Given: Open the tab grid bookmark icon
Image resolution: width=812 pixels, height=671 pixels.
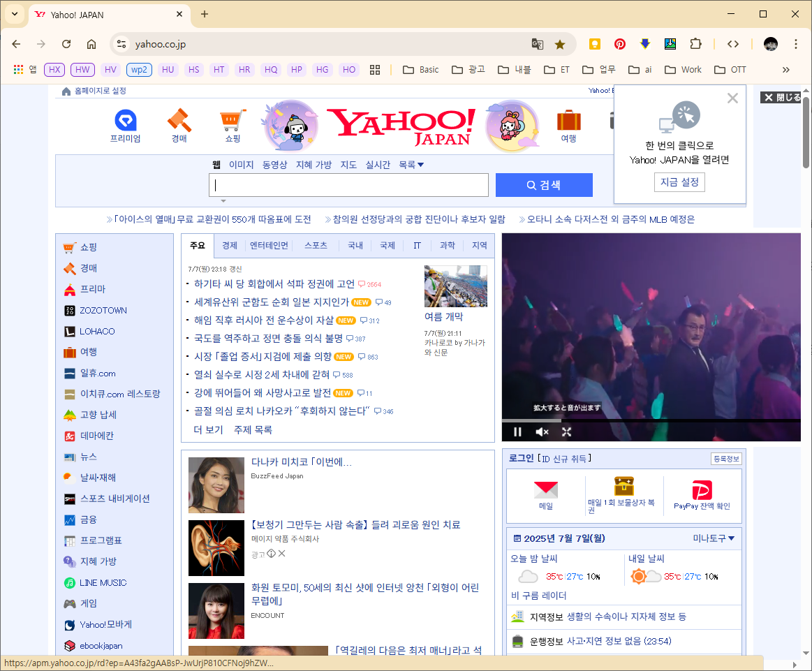Looking at the screenshot, I should coord(375,69).
